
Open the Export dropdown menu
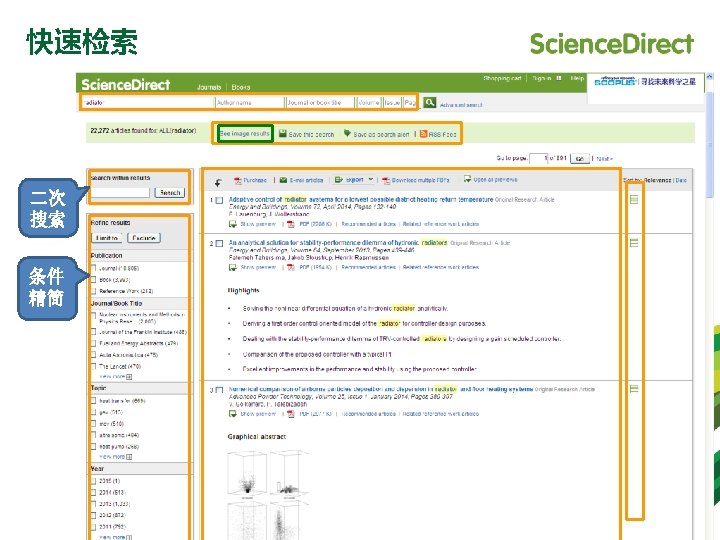click(354, 180)
